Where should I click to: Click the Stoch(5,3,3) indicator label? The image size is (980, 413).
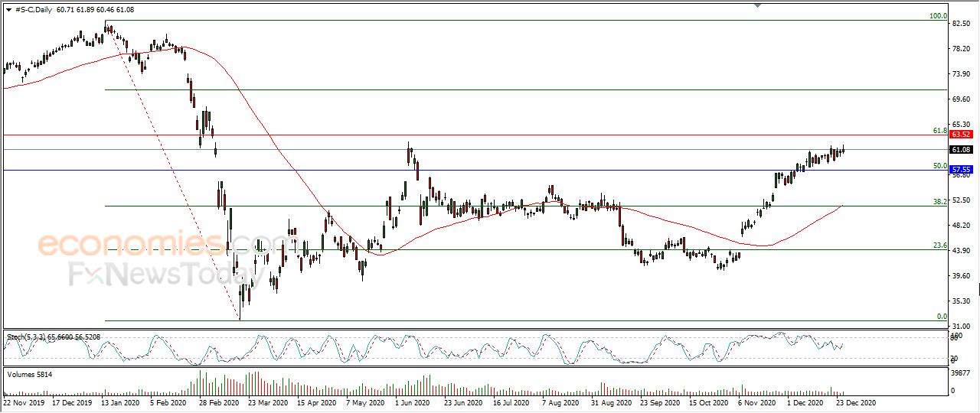pos(28,337)
